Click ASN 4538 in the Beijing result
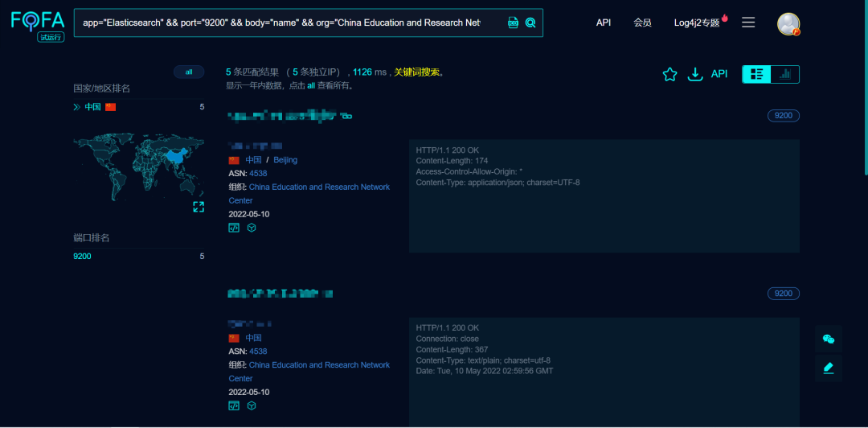This screenshot has width=868, height=428. tap(258, 174)
